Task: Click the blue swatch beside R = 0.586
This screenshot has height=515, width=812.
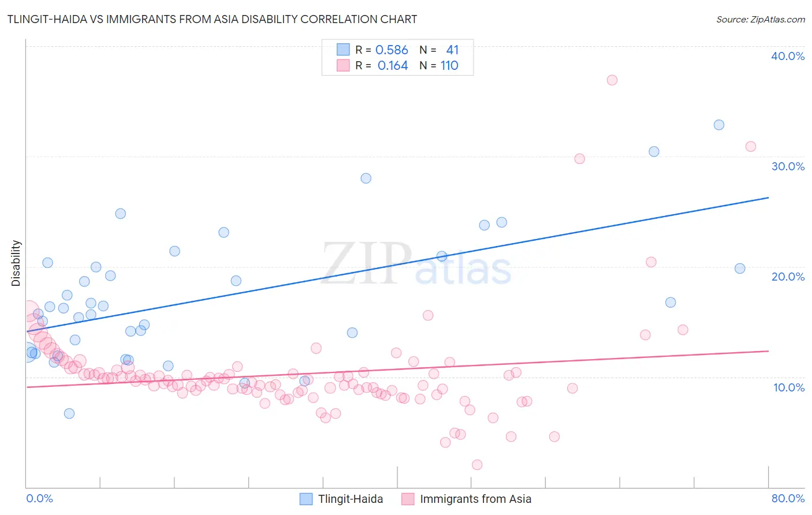Action: pyautogui.click(x=343, y=50)
